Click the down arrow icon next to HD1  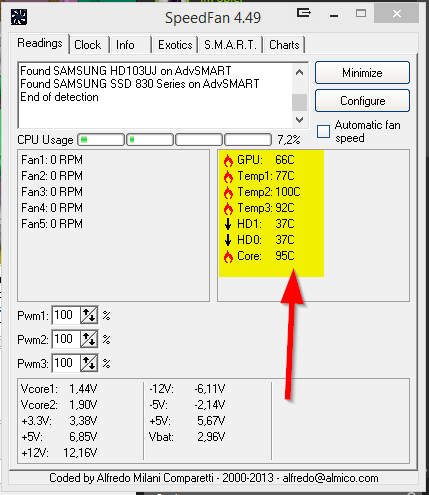pos(228,224)
